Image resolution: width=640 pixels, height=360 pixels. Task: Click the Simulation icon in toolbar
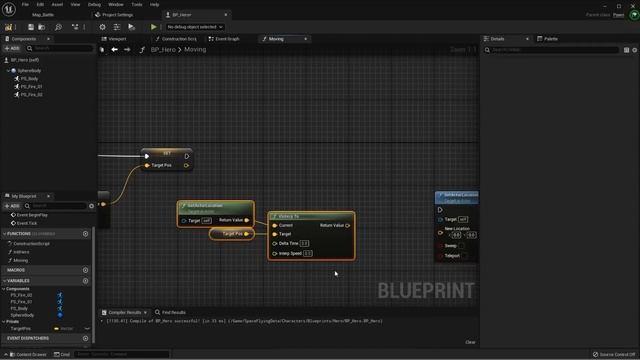(x=131, y=27)
